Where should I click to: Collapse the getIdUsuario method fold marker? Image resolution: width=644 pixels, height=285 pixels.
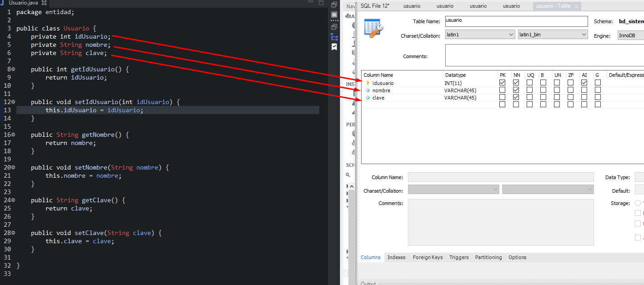13,69
